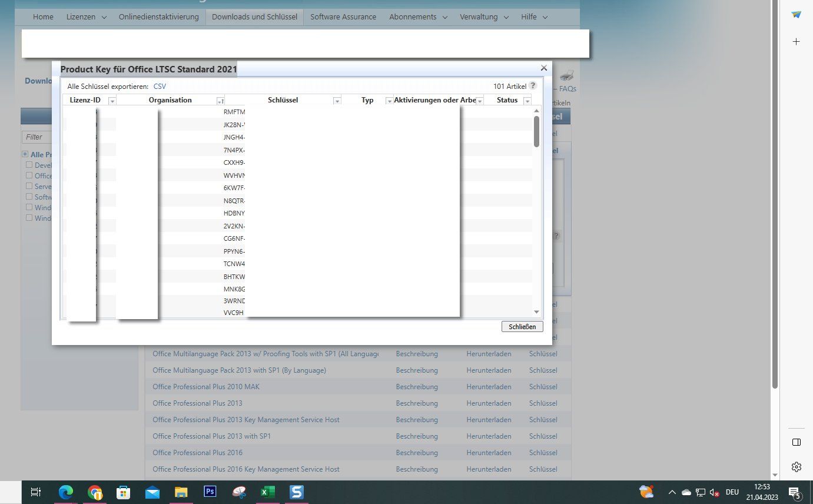This screenshot has width=813, height=504.
Task: Go to the Home tab
Action: tap(43, 17)
